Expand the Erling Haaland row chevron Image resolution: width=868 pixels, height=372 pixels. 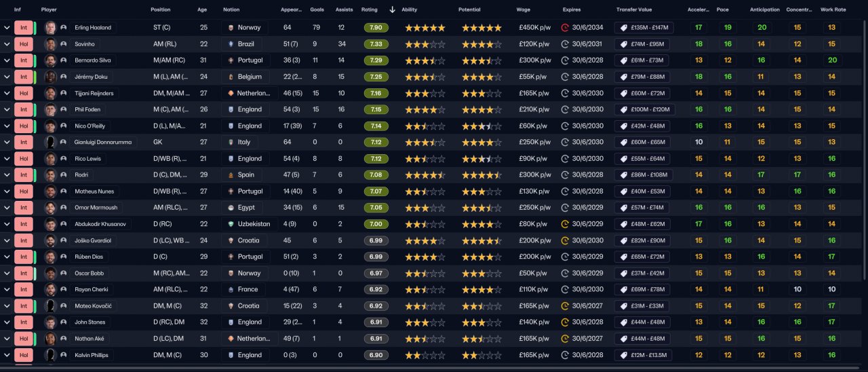point(7,28)
